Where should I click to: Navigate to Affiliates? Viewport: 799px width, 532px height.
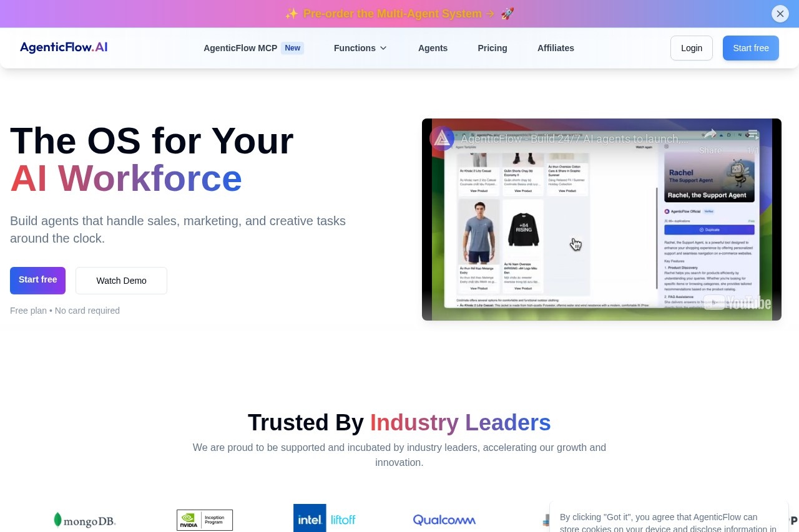(556, 48)
